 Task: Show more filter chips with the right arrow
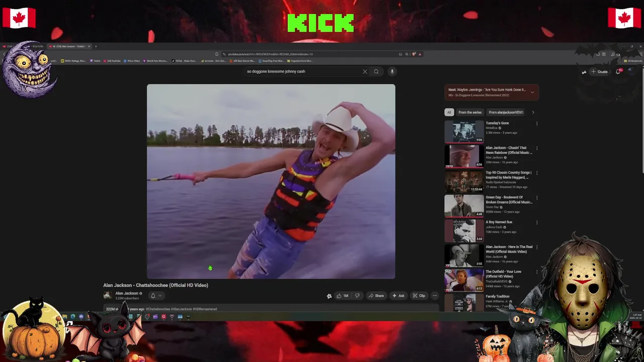pos(533,112)
